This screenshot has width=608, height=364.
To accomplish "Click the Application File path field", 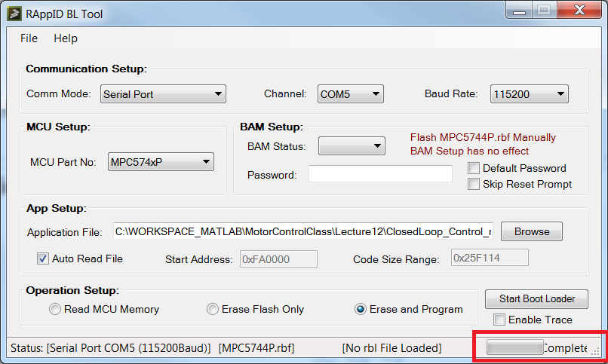I will click(302, 231).
